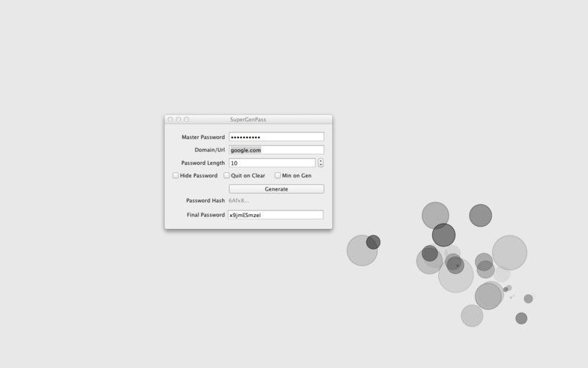Click the Final Password label
Image resolution: width=588 pixels, height=368 pixels.
pos(206,215)
